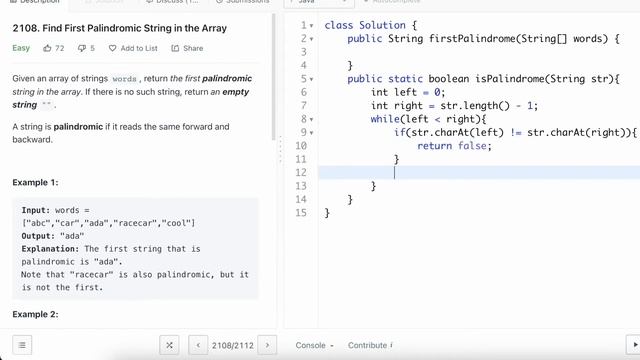Click the Easy difficulty label
Viewport: 640px width, 360px height.
[21, 48]
